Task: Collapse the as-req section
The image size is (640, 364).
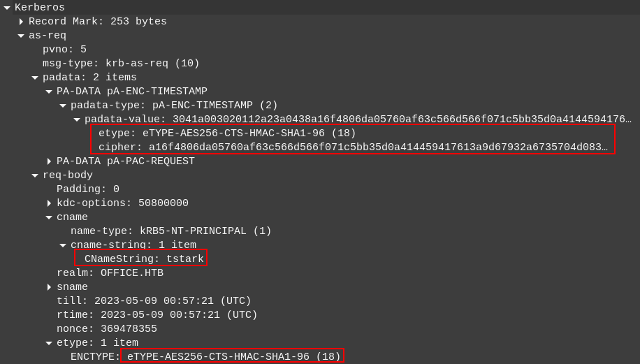Action: click(x=21, y=36)
